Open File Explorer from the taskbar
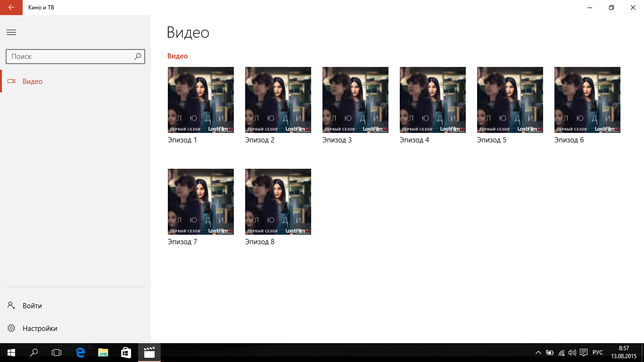The height and width of the screenshot is (362, 644). click(x=103, y=353)
